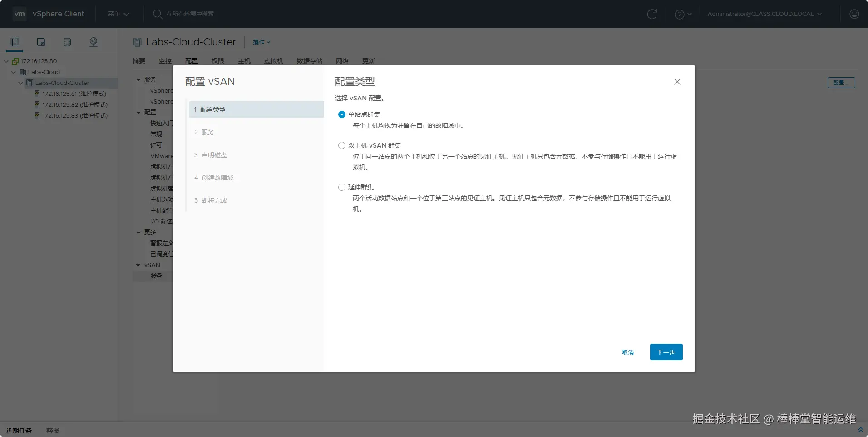This screenshot has width=868, height=437.
Task: Switch to the 监控 tab
Action: pos(165,61)
